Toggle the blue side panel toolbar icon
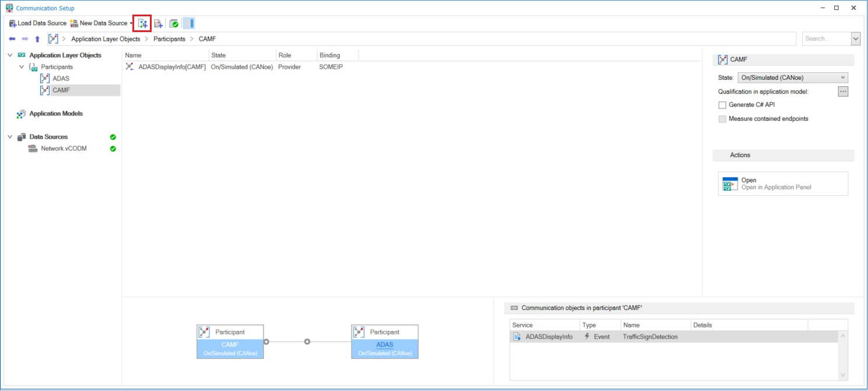 pos(189,23)
